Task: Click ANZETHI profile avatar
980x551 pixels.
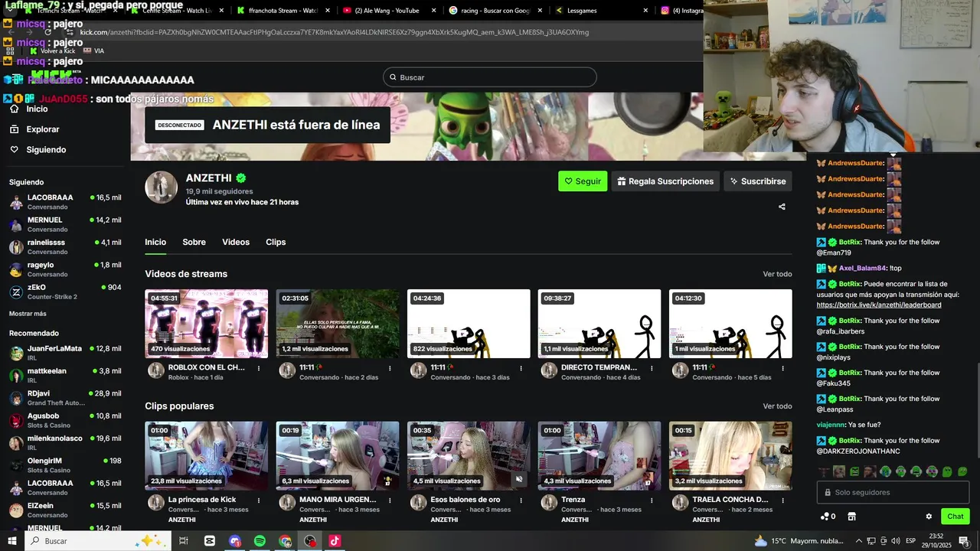Action: 162,187
